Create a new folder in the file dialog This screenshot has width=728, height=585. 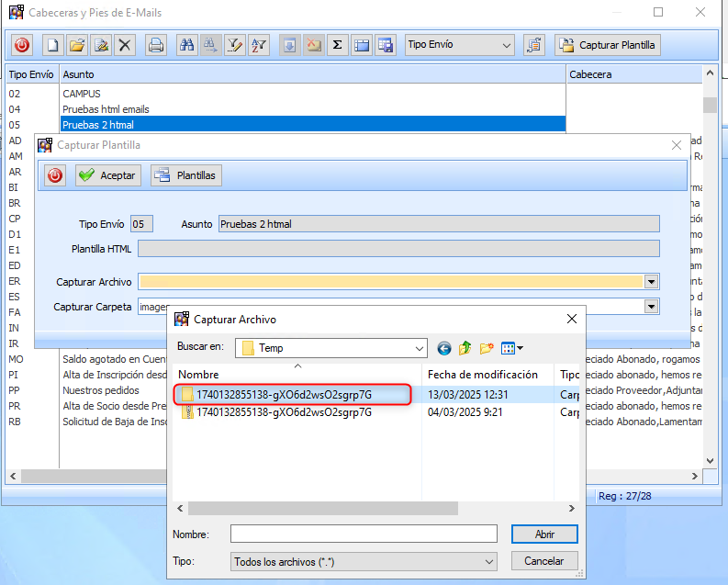(487, 348)
